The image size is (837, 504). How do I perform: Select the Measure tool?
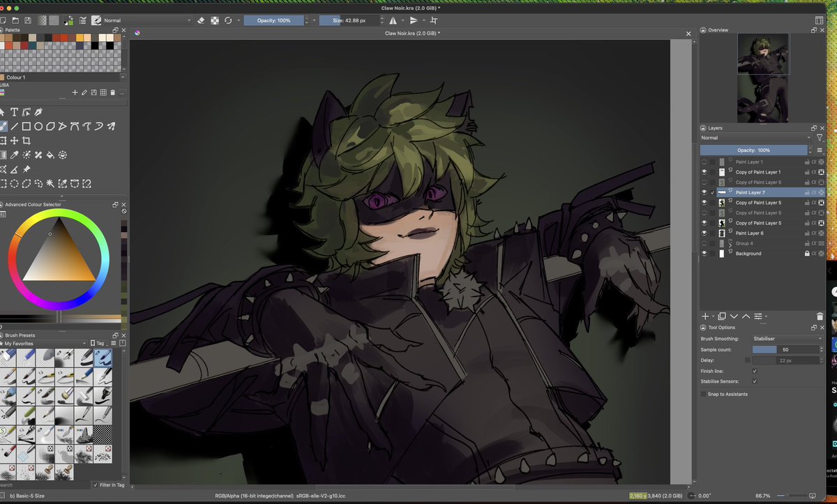14,169
